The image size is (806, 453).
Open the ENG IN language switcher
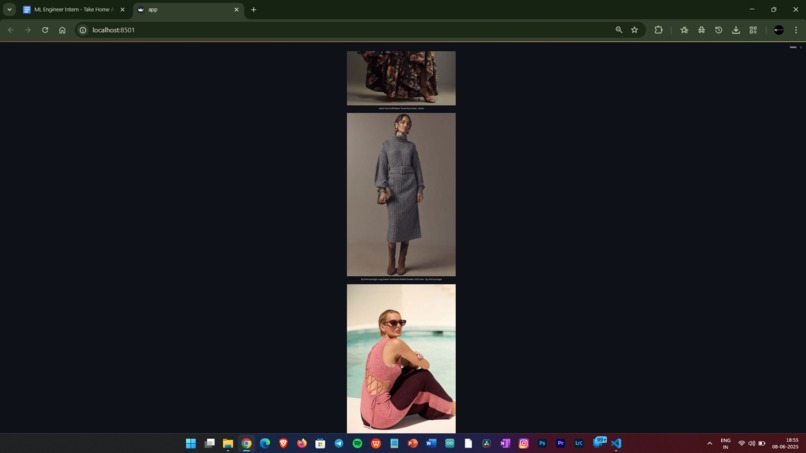pos(725,443)
